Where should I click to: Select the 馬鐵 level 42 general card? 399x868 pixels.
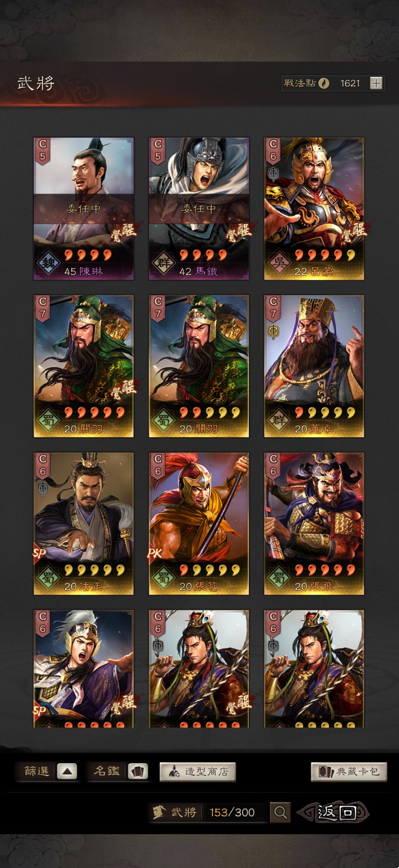(x=199, y=209)
